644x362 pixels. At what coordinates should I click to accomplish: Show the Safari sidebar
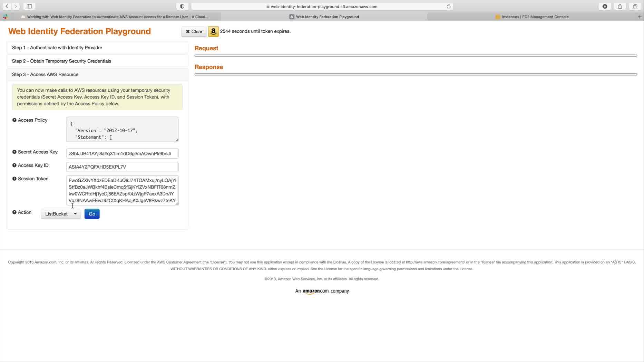pos(29,6)
